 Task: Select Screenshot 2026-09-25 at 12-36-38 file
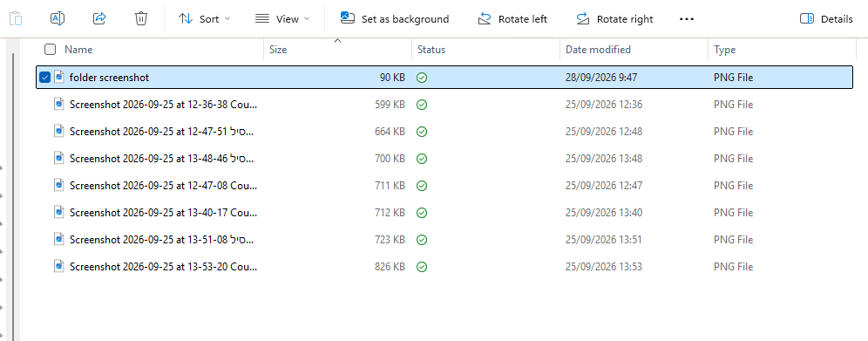tap(163, 105)
